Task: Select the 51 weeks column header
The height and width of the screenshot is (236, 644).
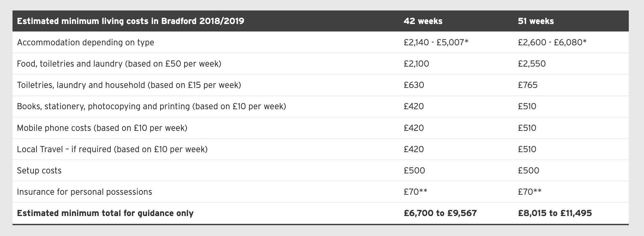Action: (x=536, y=21)
